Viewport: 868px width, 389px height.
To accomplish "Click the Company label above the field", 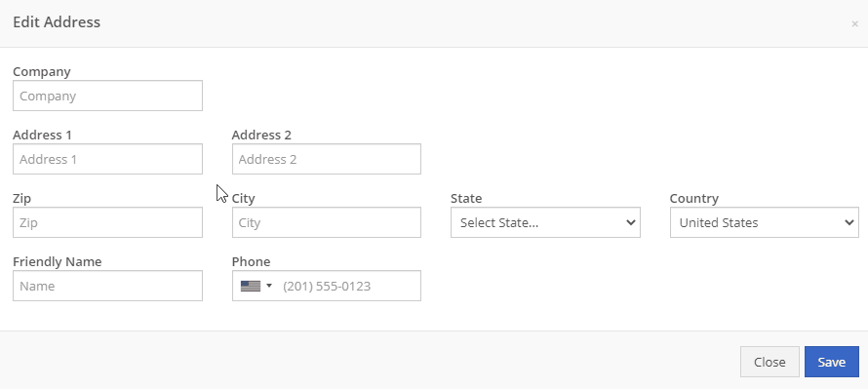I will [42, 72].
